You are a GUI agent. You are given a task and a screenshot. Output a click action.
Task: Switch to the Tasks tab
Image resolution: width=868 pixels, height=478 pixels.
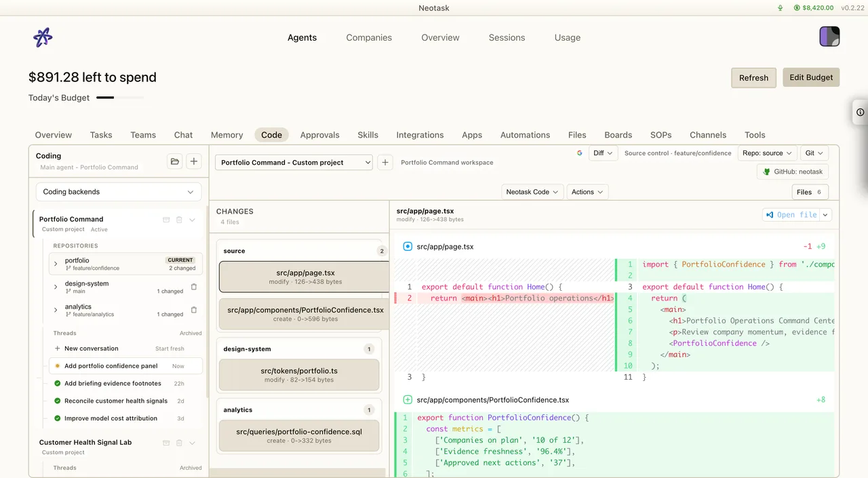click(101, 135)
